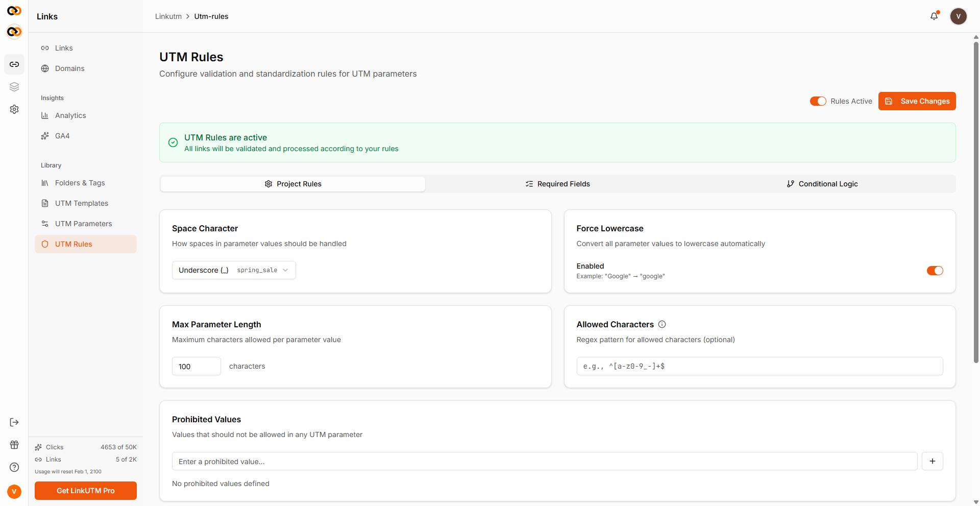Switch to Required Fields tab
The width and height of the screenshot is (980, 506).
[557, 184]
